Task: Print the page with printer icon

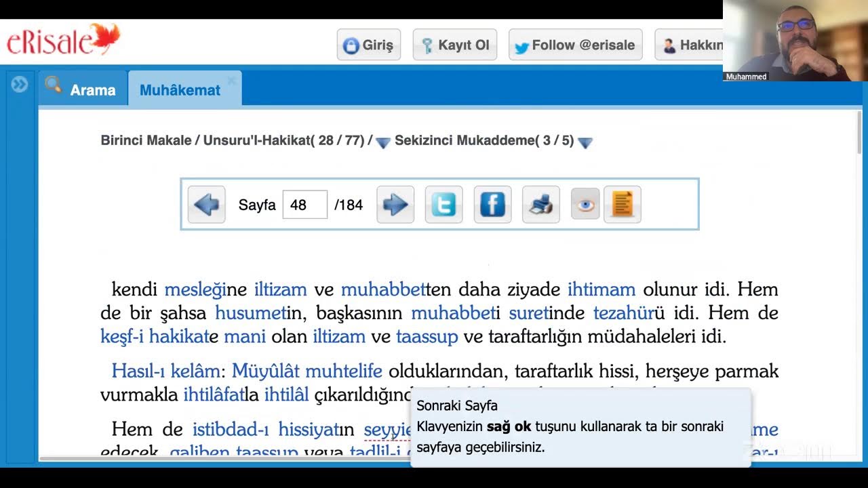Action: (541, 204)
